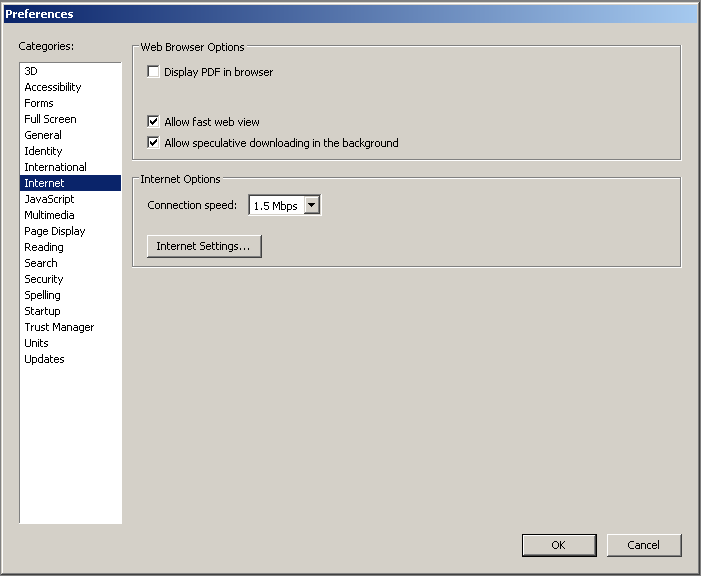701x576 pixels.
Task: Confirm preferences with OK
Action: pyautogui.click(x=559, y=545)
